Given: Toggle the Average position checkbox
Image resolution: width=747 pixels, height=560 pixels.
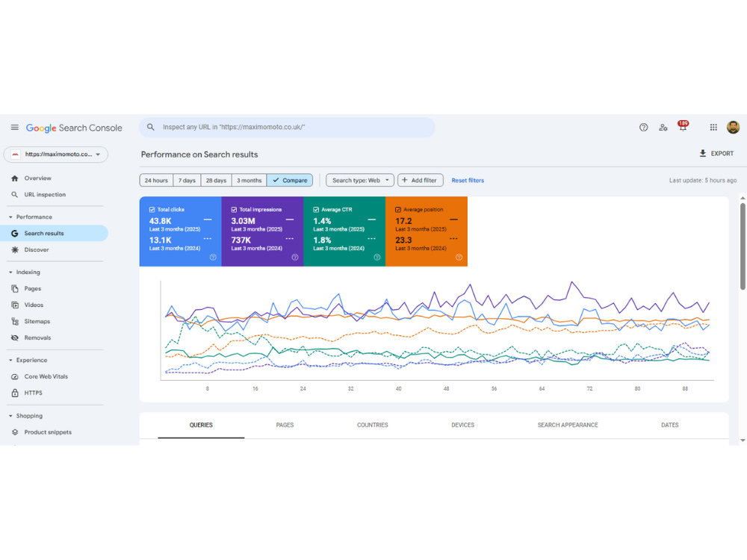Looking at the screenshot, I should point(398,210).
